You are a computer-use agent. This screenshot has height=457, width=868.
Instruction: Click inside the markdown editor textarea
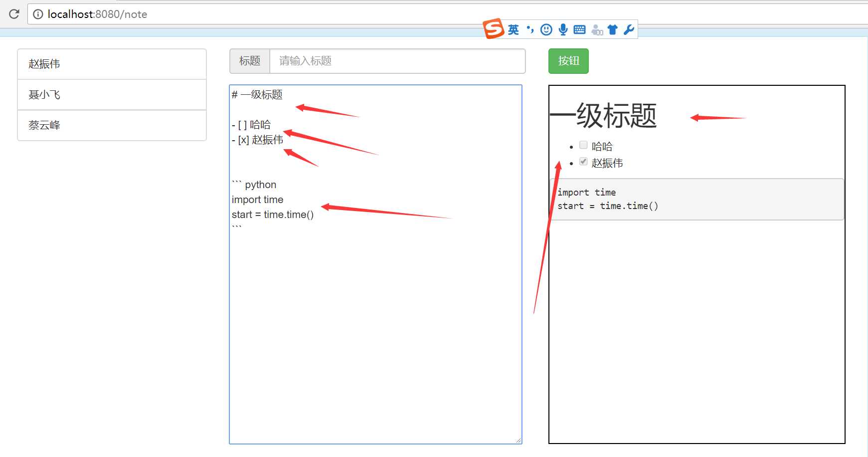pos(375,264)
